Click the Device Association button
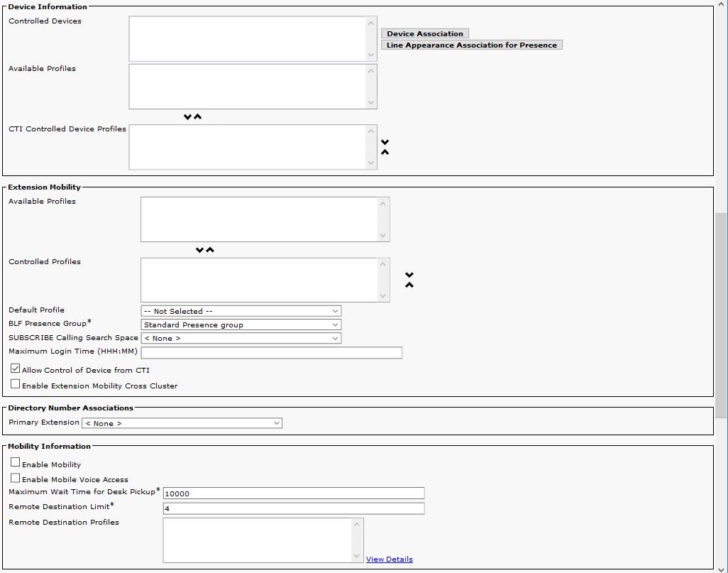The height and width of the screenshot is (573, 728). coord(425,33)
